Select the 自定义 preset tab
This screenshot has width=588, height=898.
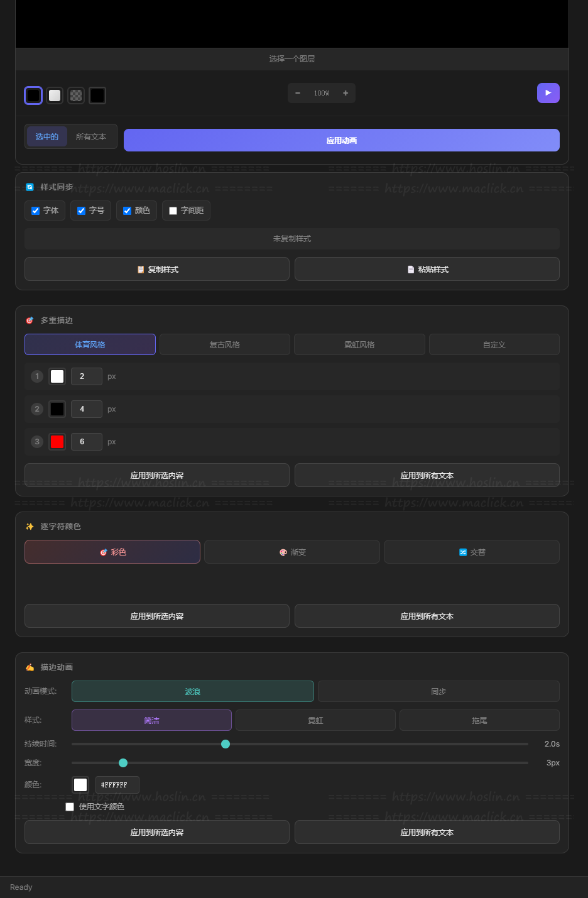tap(494, 344)
